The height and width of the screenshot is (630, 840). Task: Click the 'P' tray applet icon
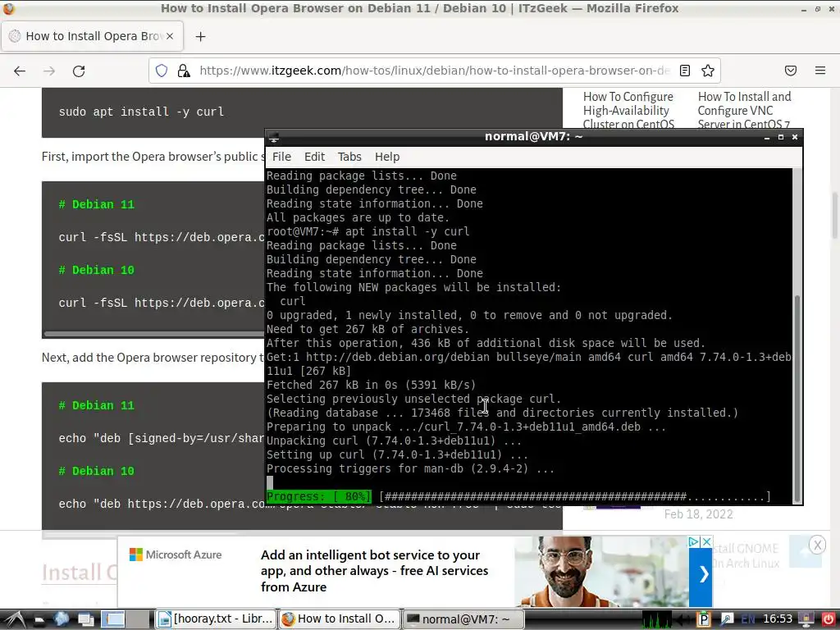click(703, 619)
